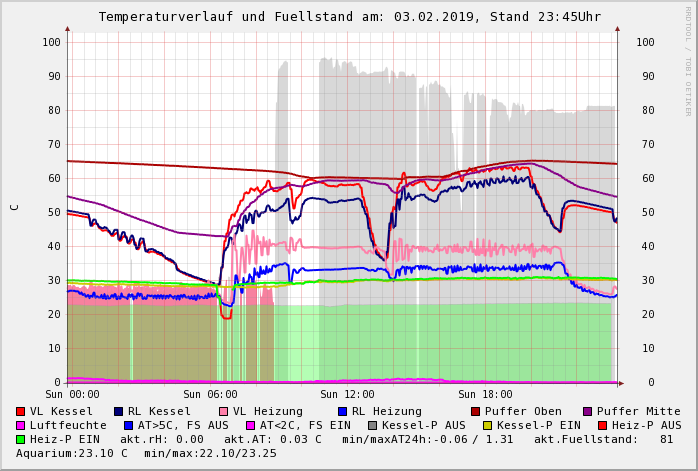
Task: Click the magenta Luftfeuchte legend swatch
Action: [x=21, y=425]
